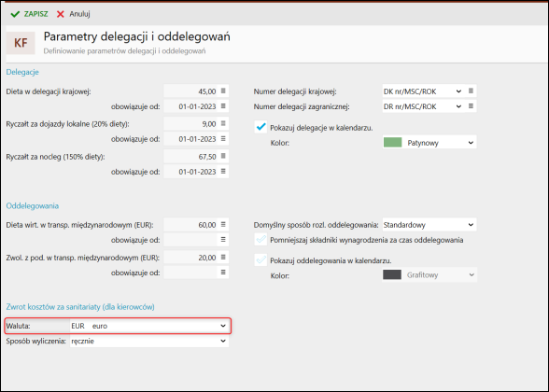Click the green ZAPISZ checkmark icon

point(15,14)
